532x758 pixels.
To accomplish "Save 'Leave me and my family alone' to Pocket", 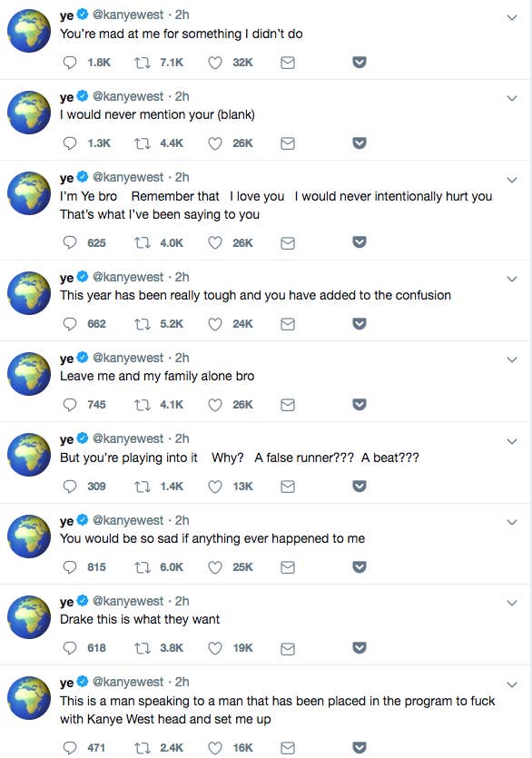I will point(360,404).
